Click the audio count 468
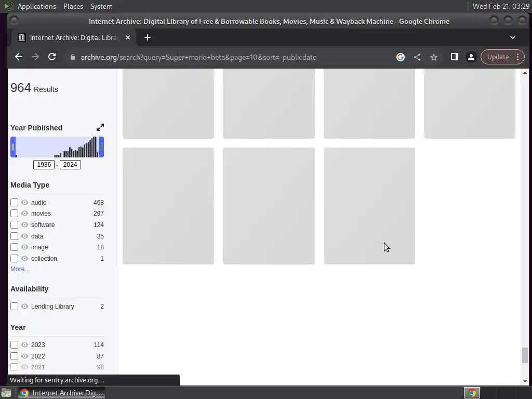Image resolution: width=532 pixels, height=399 pixels. coord(98,203)
